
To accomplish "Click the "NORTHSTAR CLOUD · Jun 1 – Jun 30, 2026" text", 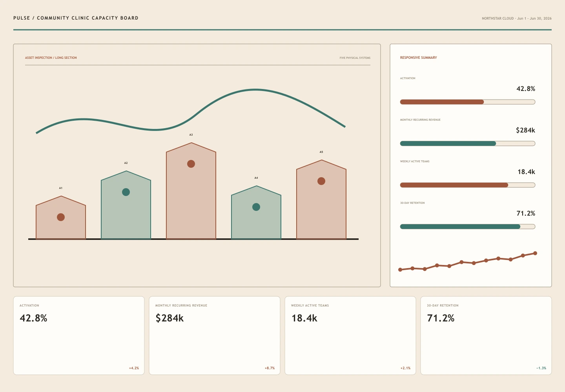I will coord(517,18).
